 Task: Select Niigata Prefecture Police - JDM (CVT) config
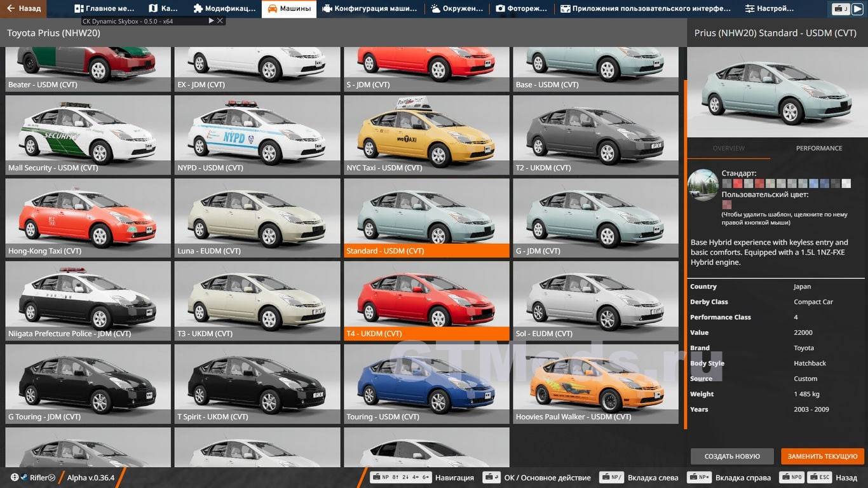pyautogui.click(x=88, y=301)
